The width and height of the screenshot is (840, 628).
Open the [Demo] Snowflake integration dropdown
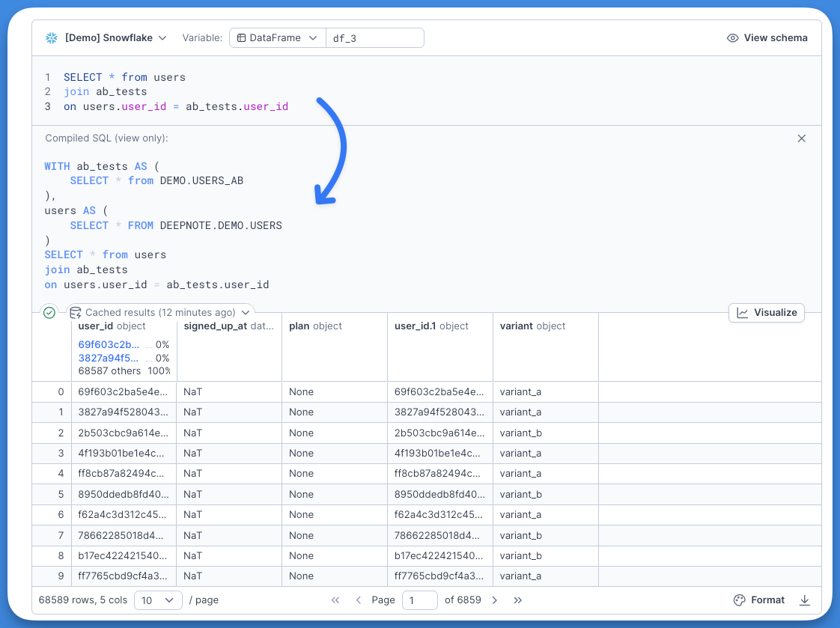coord(115,38)
